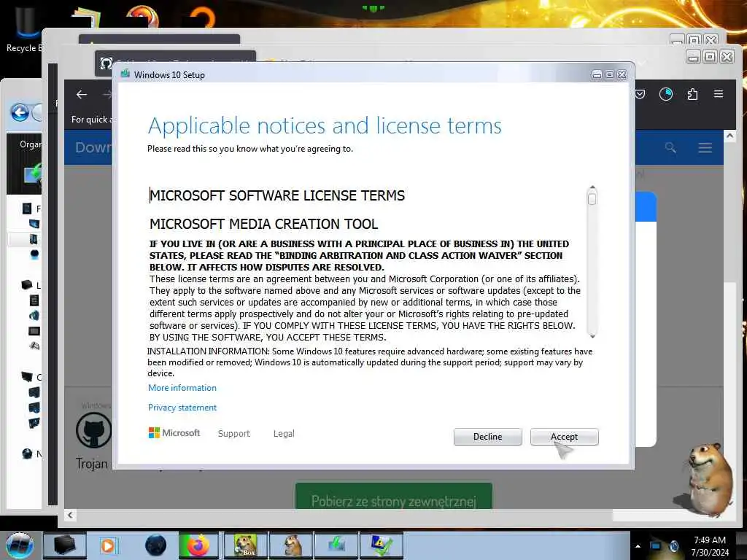Open the dark globe taskbar icon

[156, 545]
